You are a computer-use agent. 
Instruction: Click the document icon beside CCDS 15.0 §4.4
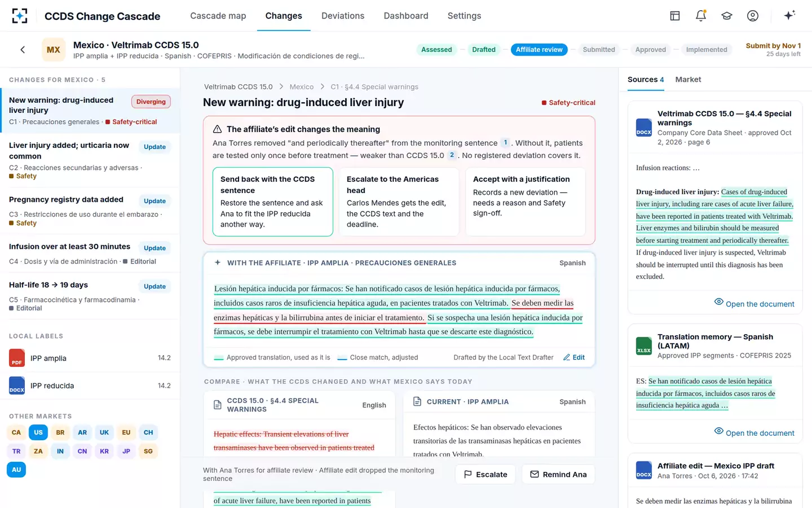tap(218, 405)
